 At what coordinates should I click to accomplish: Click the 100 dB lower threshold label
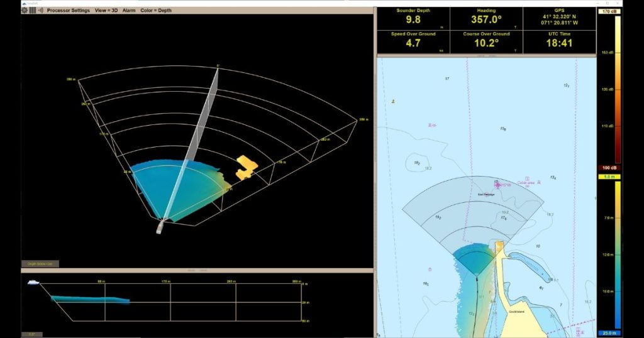(x=608, y=169)
